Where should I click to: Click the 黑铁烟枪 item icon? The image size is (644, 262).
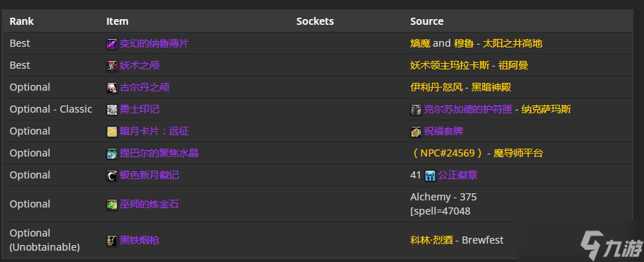pos(112,241)
